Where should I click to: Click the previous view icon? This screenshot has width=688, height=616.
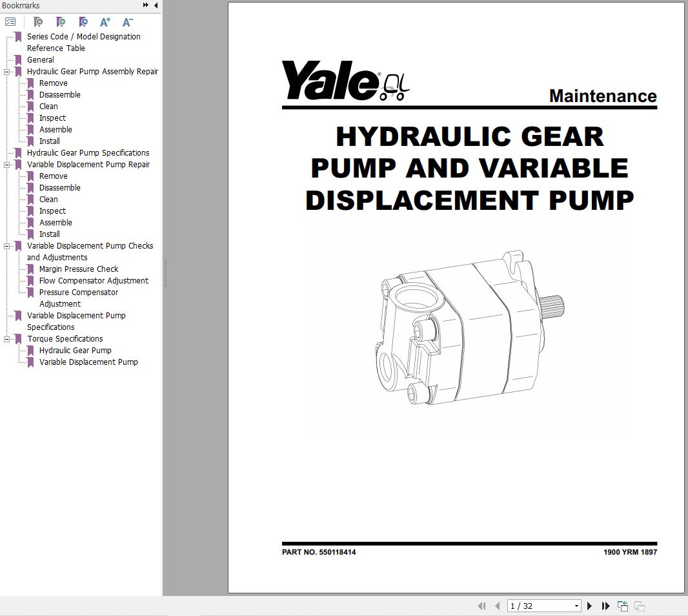pyautogui.click(x=623, y=606)
